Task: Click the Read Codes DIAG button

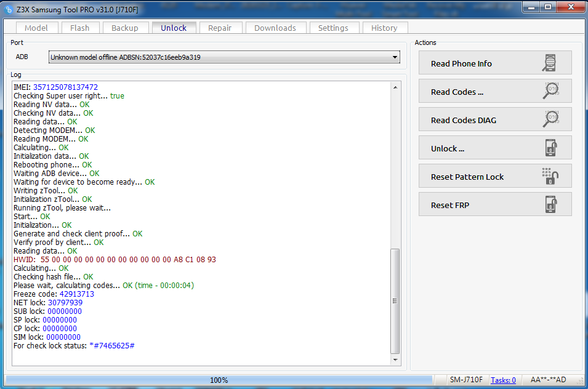Action: pos(495,119)
